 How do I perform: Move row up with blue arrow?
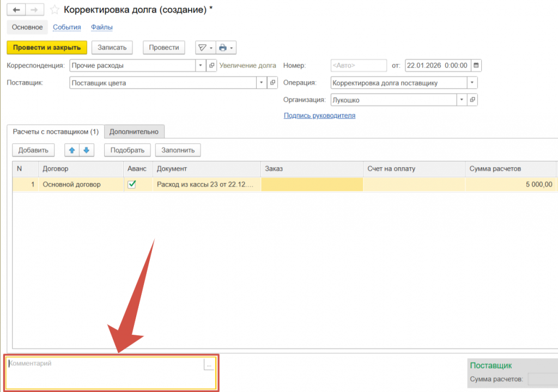72,150
